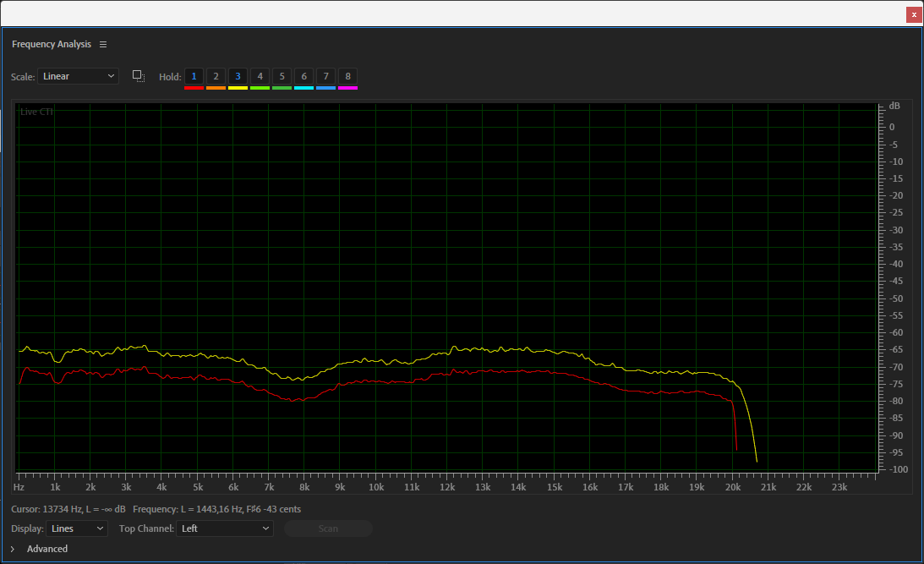Click the Live CTI label in the graph
The height and width of the screenshot is (564, 924).
coord(36,112)
